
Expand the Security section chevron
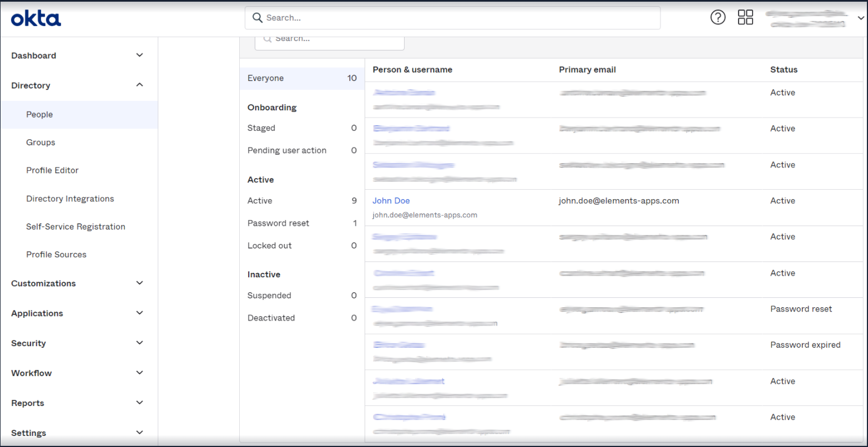pos(140,343)
